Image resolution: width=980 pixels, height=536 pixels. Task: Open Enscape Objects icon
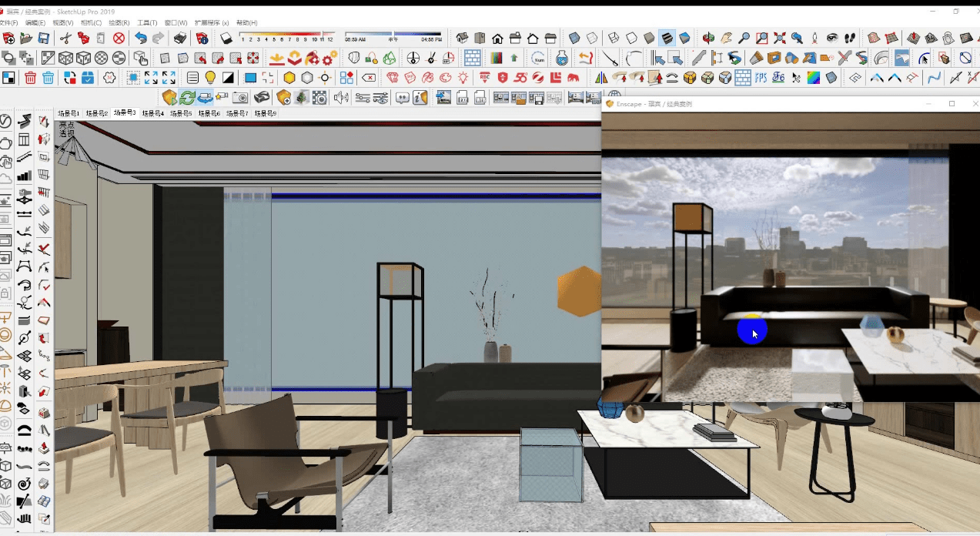click(x=284, y=97)
